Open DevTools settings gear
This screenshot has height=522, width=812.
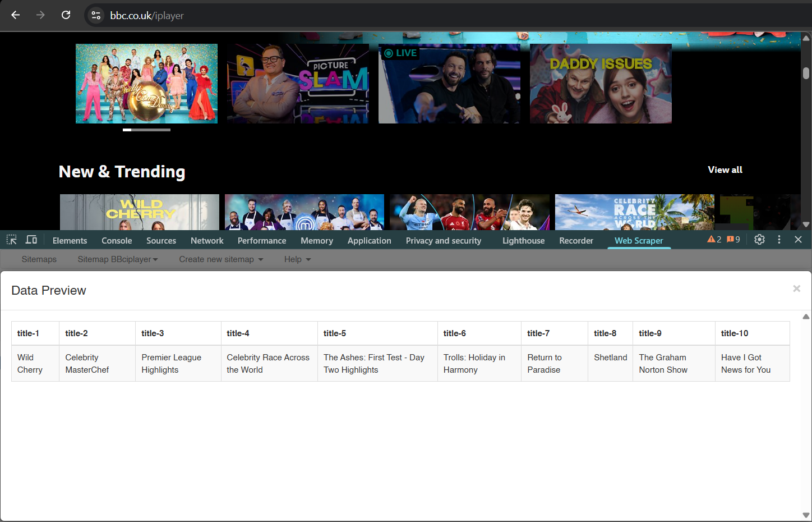click(759, 240)
